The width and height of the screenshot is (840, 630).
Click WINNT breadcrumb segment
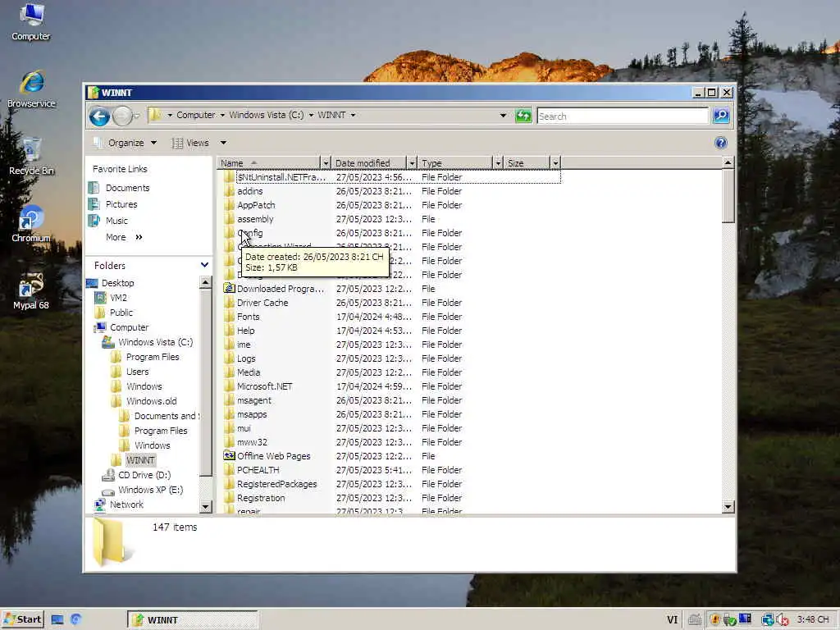(331, 115)
